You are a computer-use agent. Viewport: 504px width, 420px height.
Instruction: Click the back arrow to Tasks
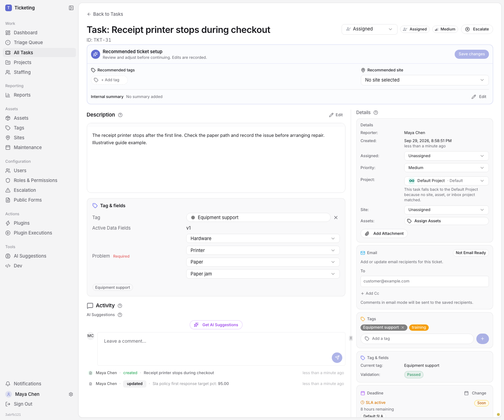click(x=89, y=14)
